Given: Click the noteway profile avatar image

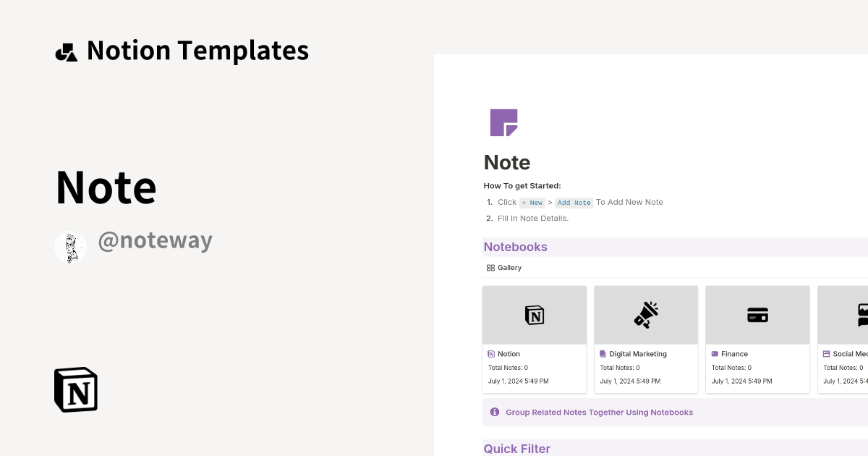Looking at the screenshot, I should (70, 246).
